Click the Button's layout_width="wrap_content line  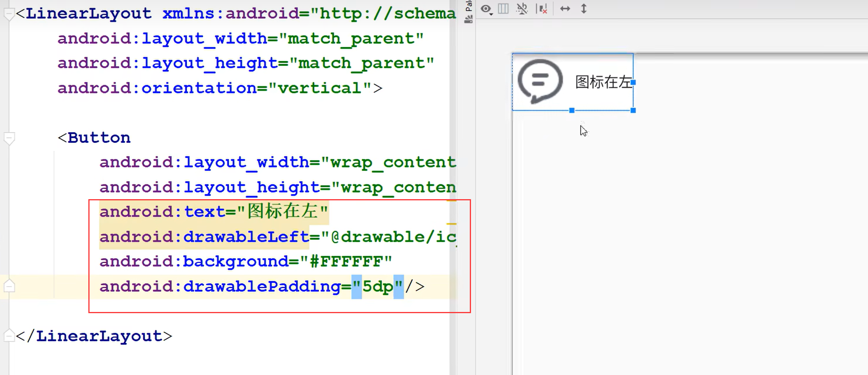[x=278, y=162]
